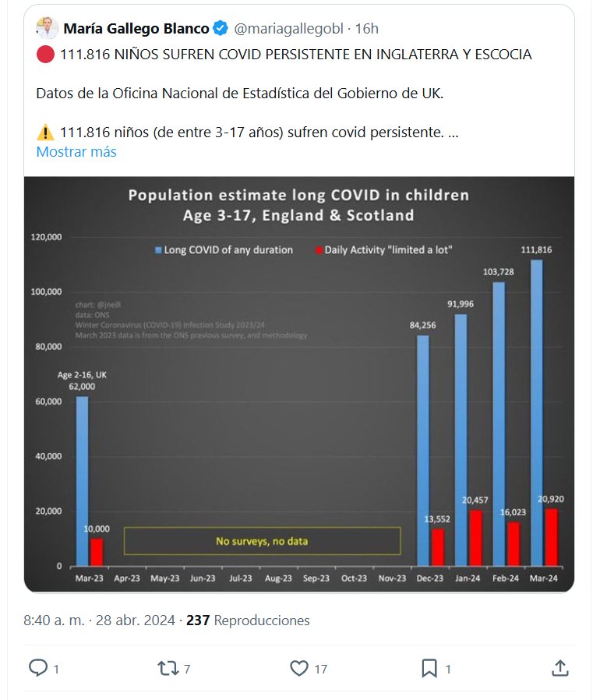Viewport: 600px width, 700px height.
Task: Click the red circle emoji
Action: [44, 55]
